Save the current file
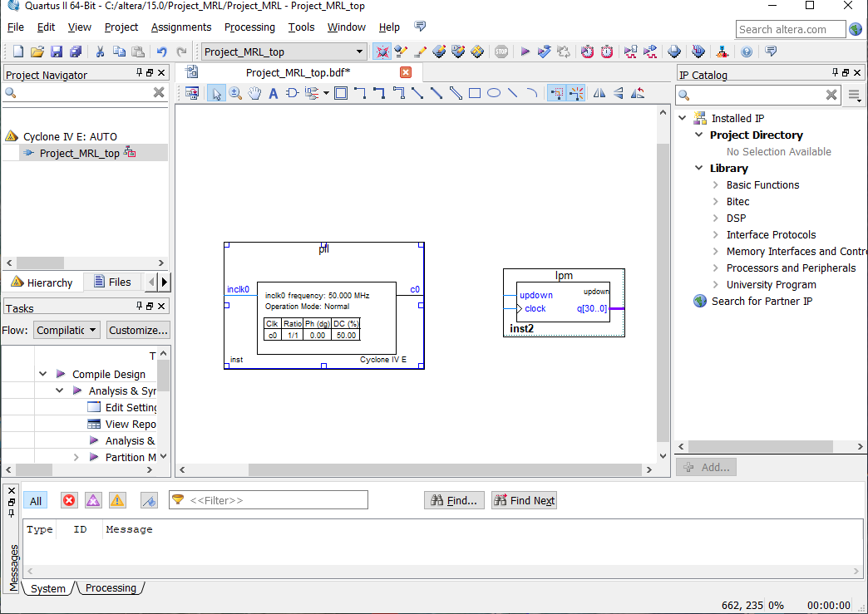This screenshot has height=614, width=868. [57, 52]
